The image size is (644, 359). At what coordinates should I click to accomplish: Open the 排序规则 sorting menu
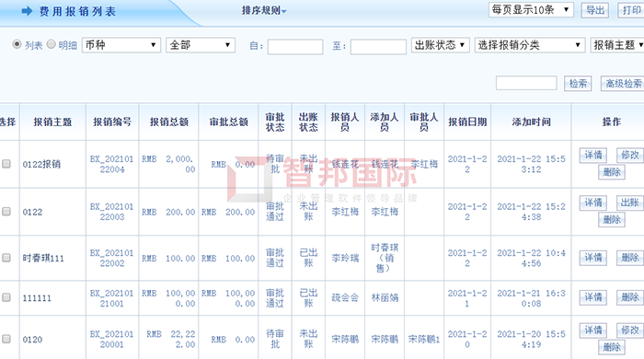point(264,11)
